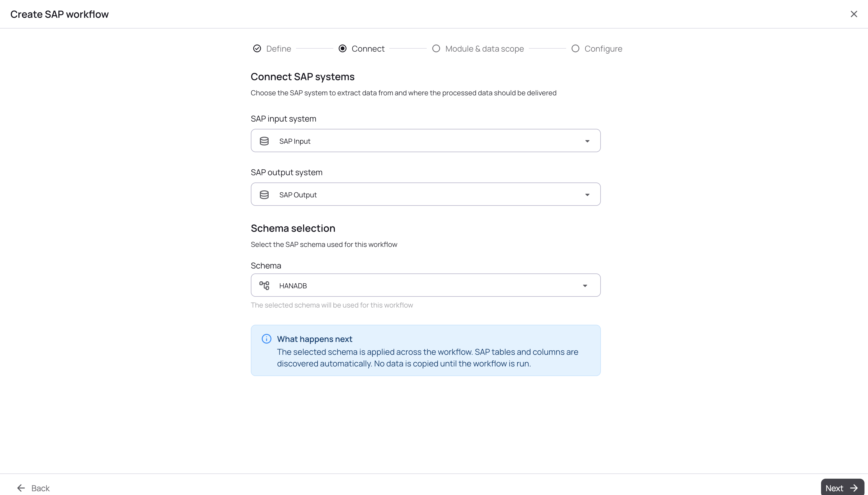Screen dimensions: 868x495
Task: Select the Module & data scope step circle
Action: click(436, 49)
